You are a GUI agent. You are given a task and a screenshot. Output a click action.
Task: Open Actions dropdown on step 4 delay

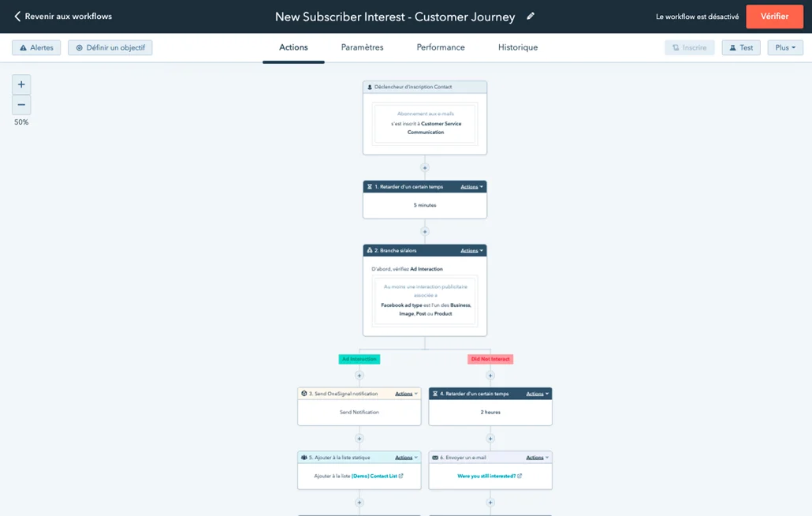[x=538, y=394]
